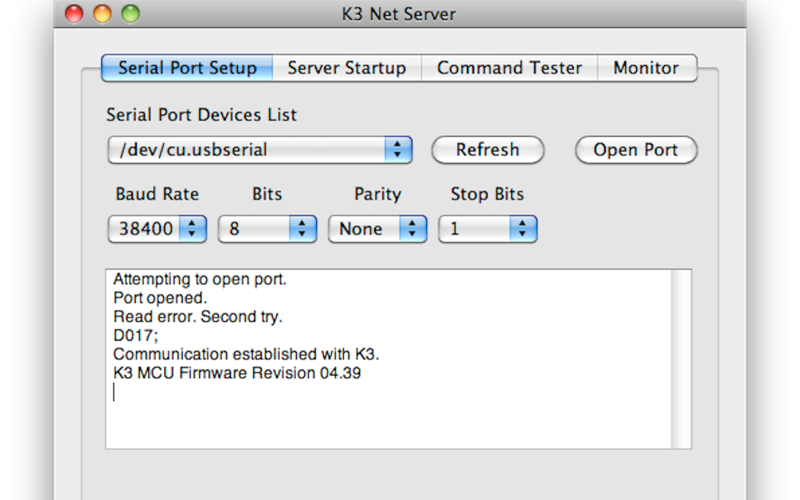The image size is (800, 500).
Task: Expand the Stop Bits dropdown
Action: point(488,229)
